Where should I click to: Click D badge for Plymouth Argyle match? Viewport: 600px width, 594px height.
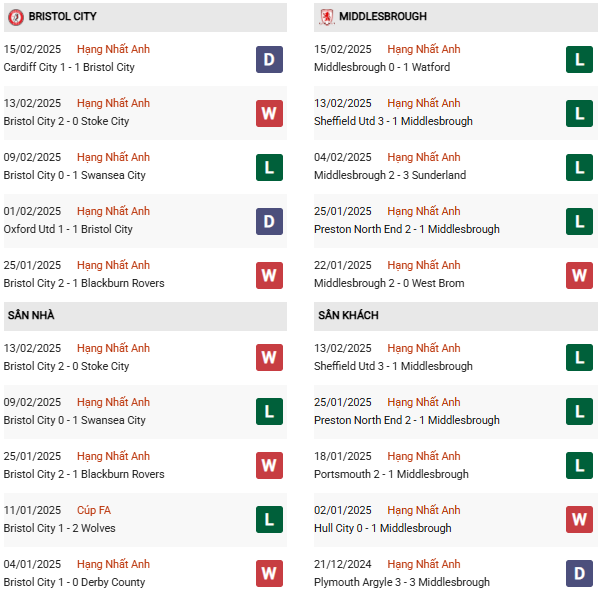pos(579,574)
